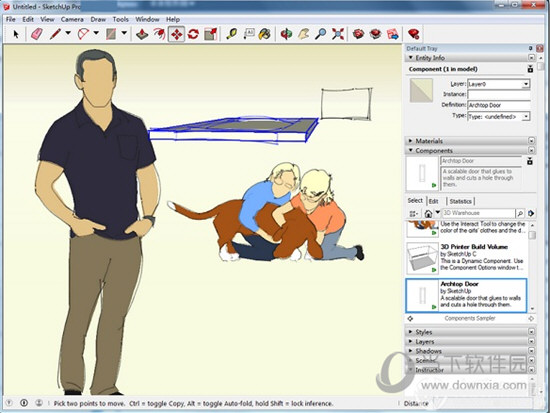
Task: Open the Layer dropdown showing Layer0
Action: coord(498,84)
